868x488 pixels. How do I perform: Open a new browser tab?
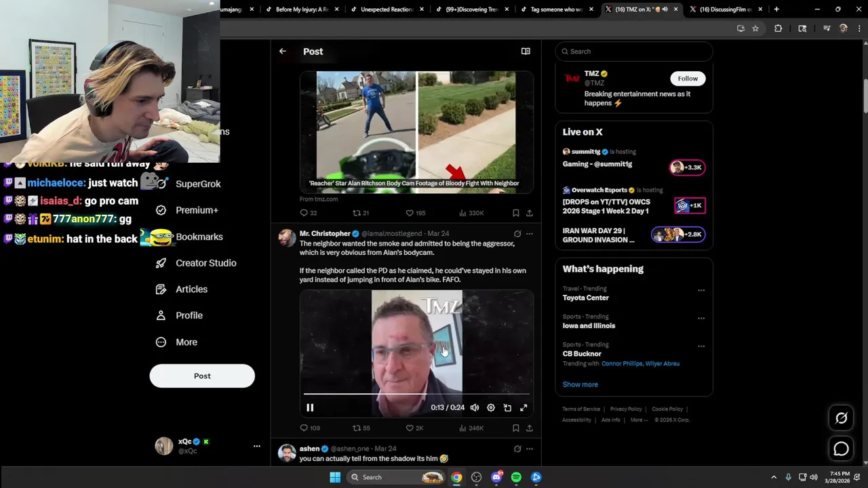(x=776, y=9)
